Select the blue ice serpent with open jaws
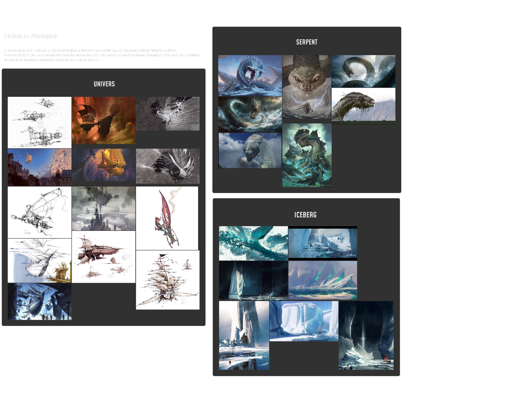The height and width of the screenshot is (420, 509). [x=250, y=75]
